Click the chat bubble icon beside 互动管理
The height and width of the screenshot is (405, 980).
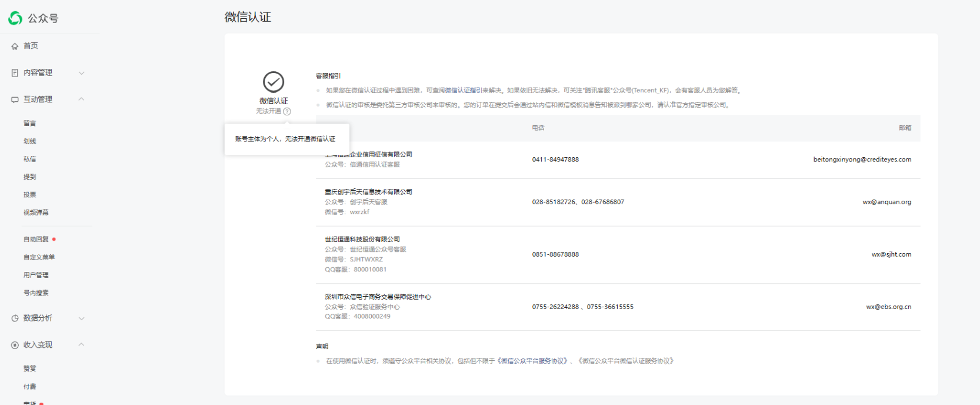[x=15, y=99]
